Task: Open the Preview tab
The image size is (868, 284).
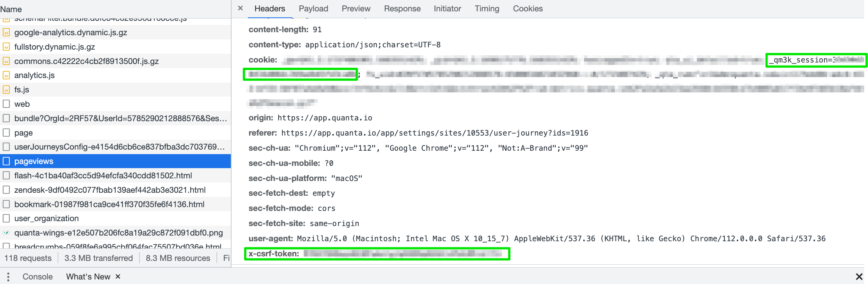Action: 356,9
